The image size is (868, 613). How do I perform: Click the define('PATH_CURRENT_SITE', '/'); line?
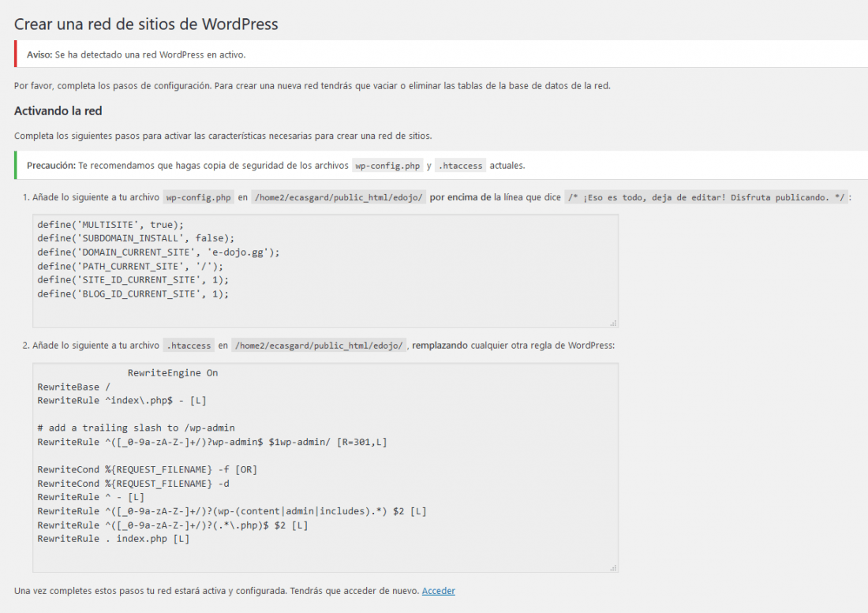(x=131, y=266)
